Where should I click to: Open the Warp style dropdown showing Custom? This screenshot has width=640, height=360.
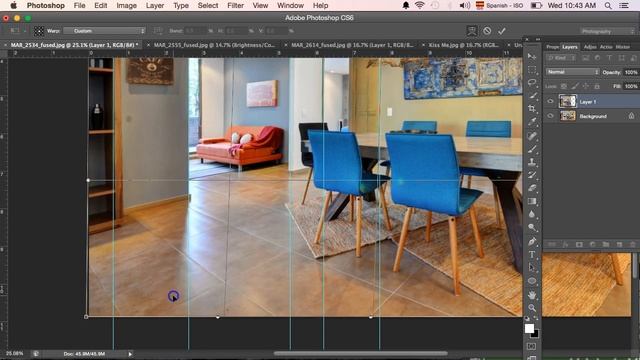(104, 31)
